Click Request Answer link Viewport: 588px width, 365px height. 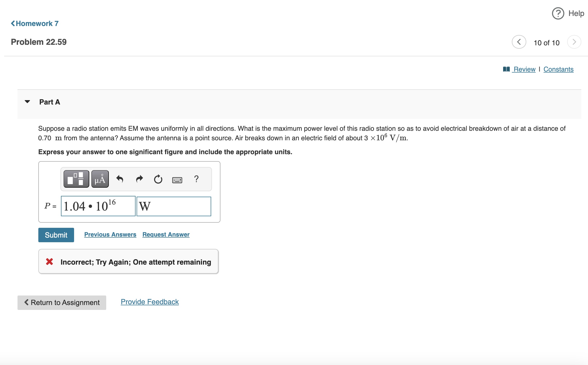166,234
